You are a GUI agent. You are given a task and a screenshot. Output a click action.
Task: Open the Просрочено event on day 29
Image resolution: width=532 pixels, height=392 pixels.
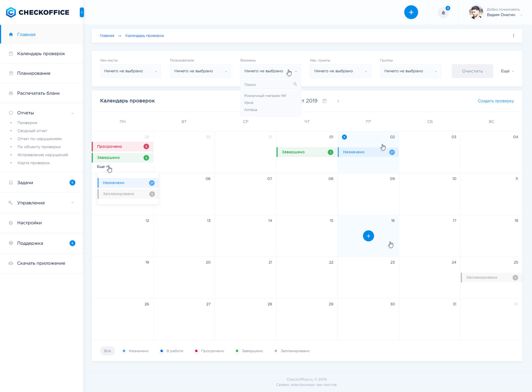(x=122, y=146)
